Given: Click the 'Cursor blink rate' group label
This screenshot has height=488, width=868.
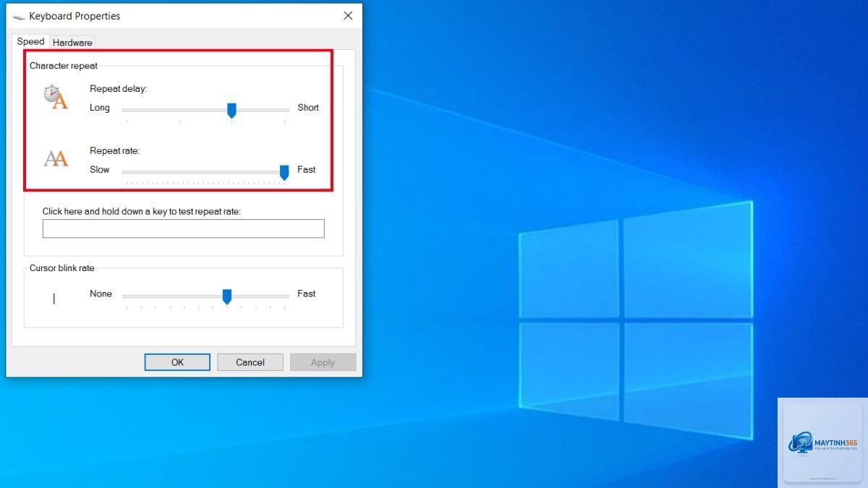Looking at the screenshot, I should tap(62, 268).
